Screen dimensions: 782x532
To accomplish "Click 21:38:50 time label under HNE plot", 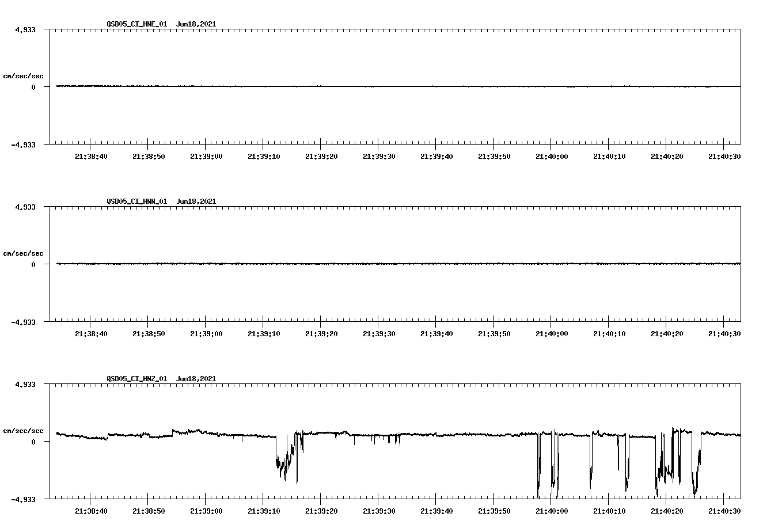I will pyautogui.click(x=149, y=157).
